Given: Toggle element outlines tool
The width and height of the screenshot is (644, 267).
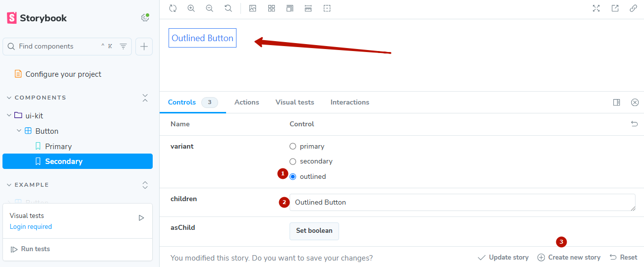Looking at the screenshot, I should point(327,8).
